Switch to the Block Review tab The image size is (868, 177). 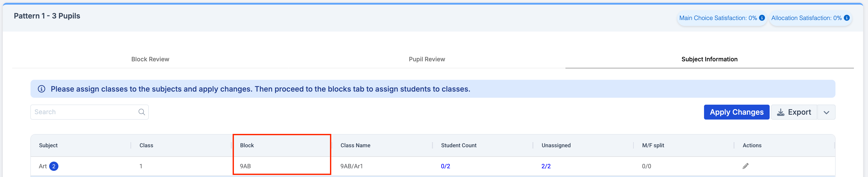point(150,59)
